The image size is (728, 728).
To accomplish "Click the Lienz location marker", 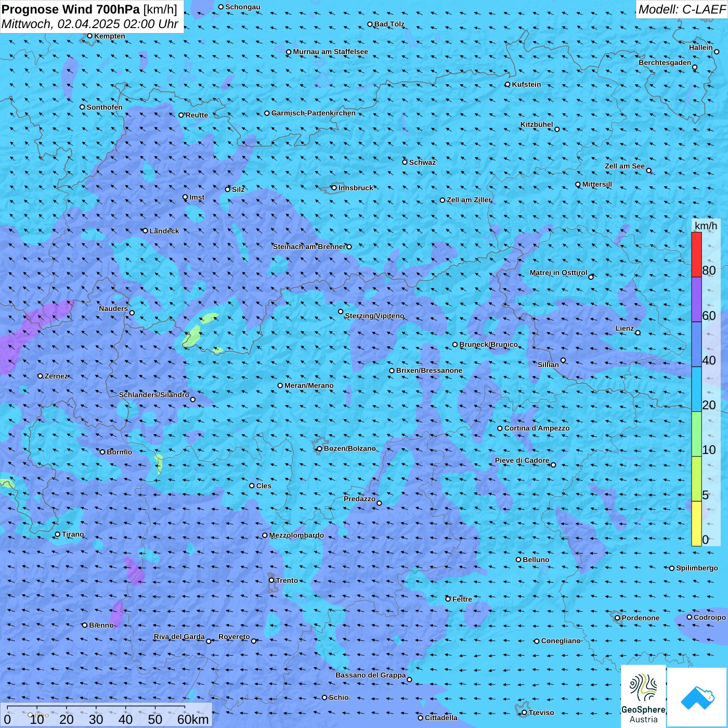I will 638,333.
